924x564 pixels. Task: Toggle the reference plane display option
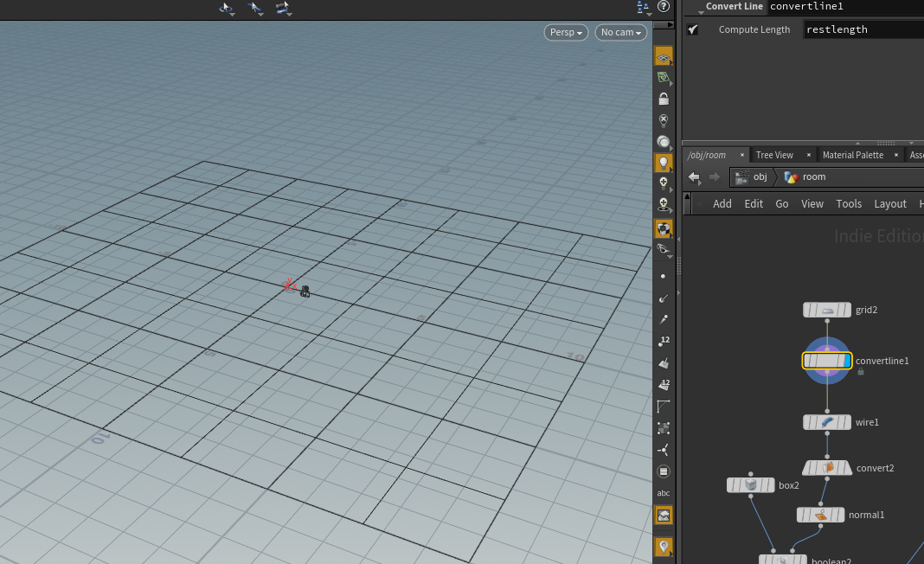click(x=664, y=56)
